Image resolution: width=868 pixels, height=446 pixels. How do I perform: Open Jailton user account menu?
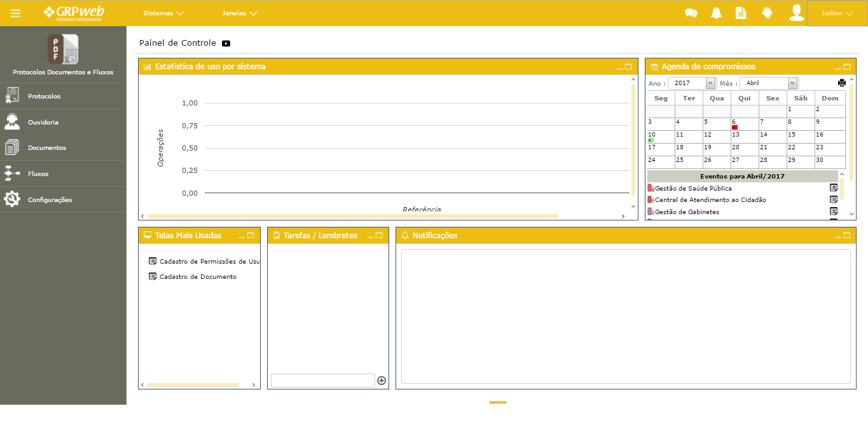click(837, 13)
